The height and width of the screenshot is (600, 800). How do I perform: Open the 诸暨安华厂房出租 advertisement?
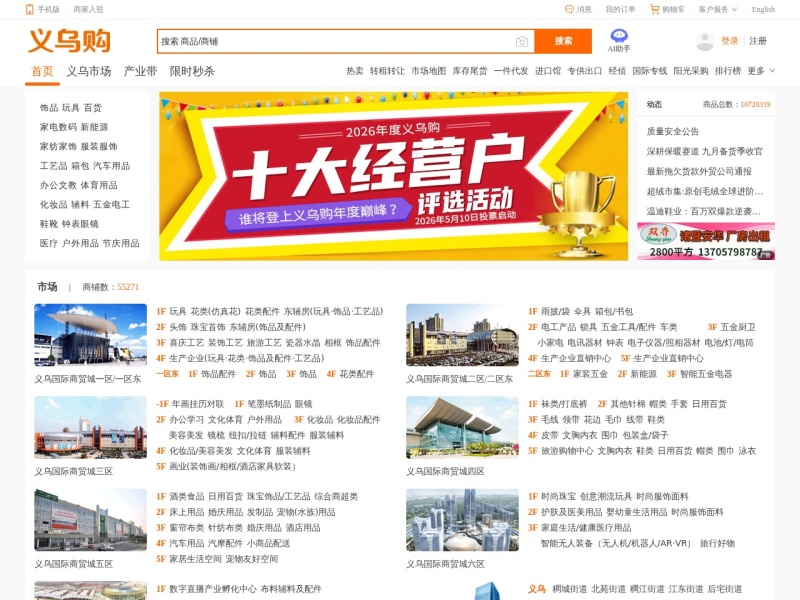tap(706, 241)
